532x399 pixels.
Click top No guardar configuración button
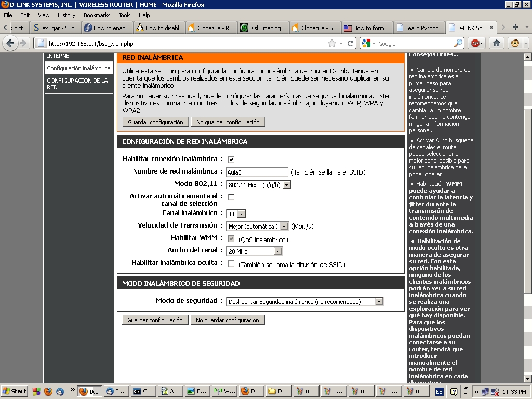pyautogui.click(x=228, y=122)
